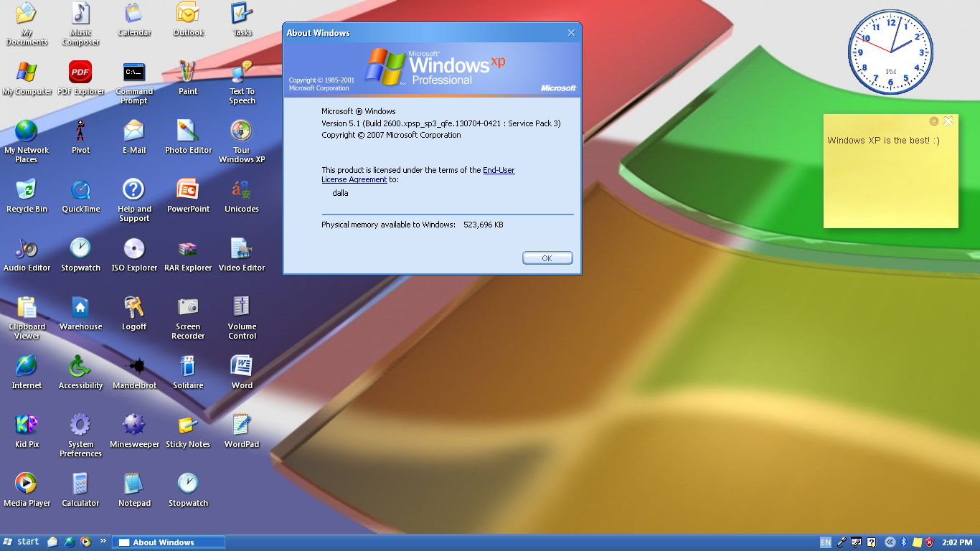Select the Paint desktop icon
The image size is (980, 551).
188,78
